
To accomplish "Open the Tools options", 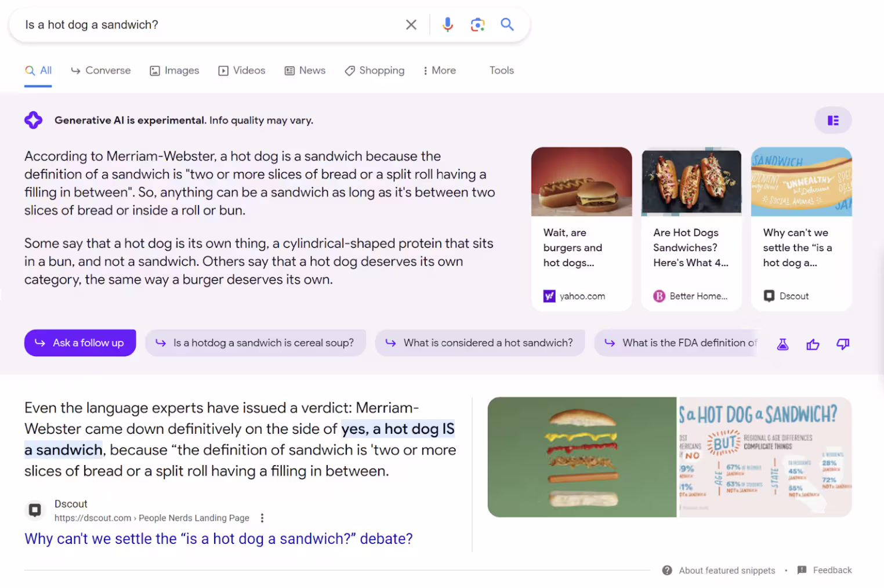I will coord(501,71).
